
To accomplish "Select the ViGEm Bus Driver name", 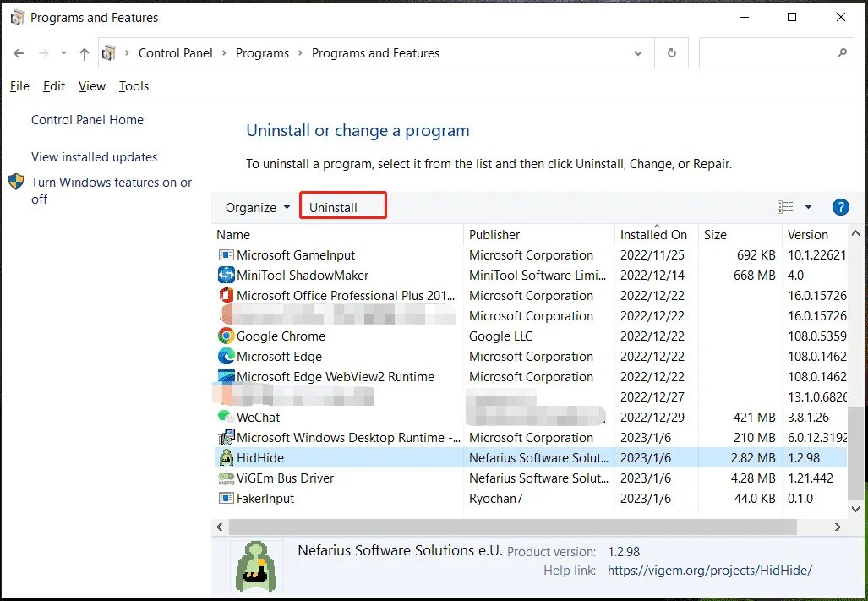I will coord(285,478).
